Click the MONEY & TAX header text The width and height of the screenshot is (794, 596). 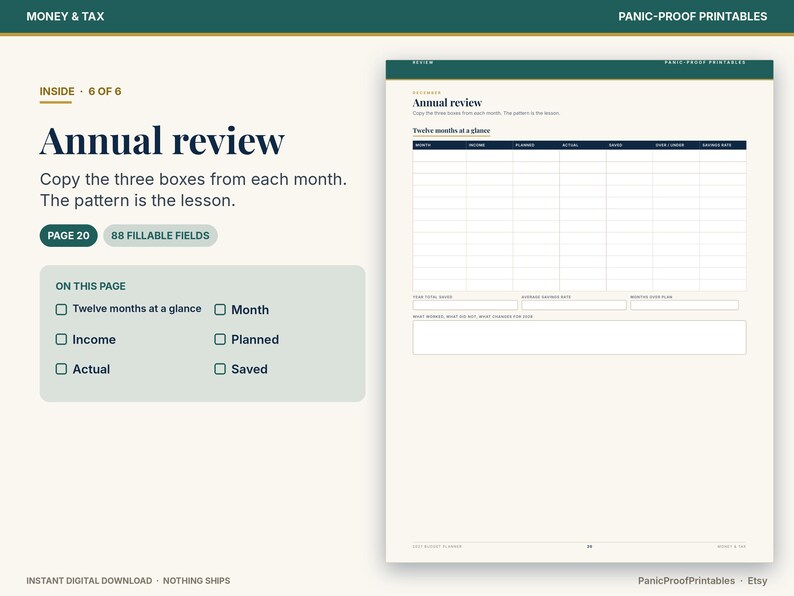click(65, 16)
